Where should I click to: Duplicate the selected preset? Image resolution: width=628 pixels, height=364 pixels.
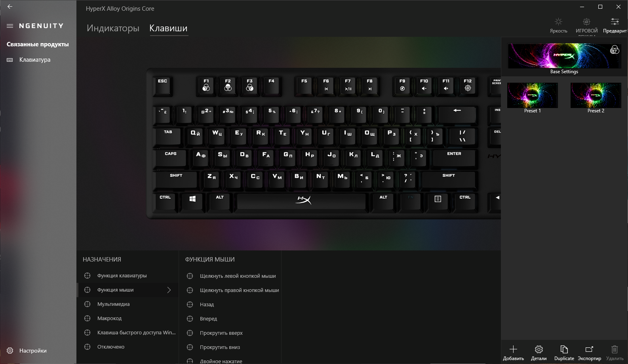click(564, 353)
